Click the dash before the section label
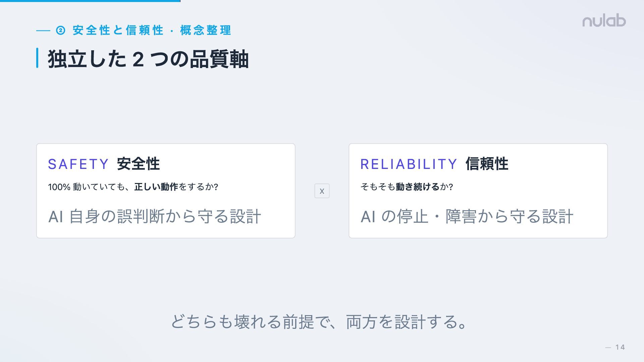Image resolution: width=644 pixels, height=362 pixels. [x=43, y=31]
